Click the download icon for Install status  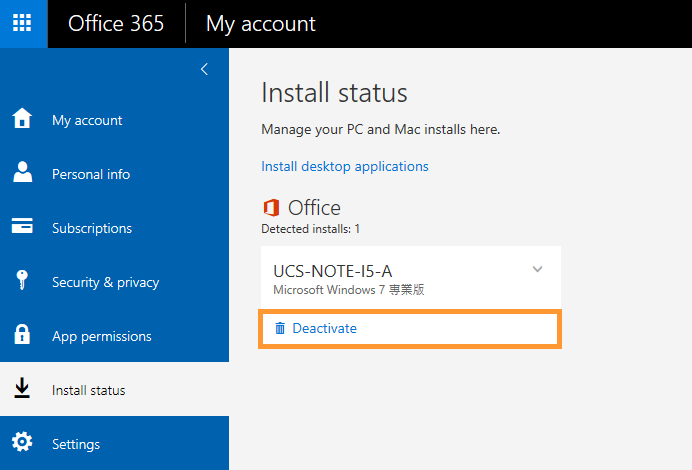point(22,388)
